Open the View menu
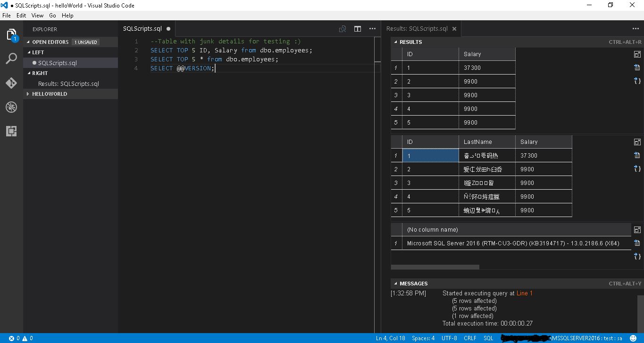The image size is (644, 343). coord(37,15)
